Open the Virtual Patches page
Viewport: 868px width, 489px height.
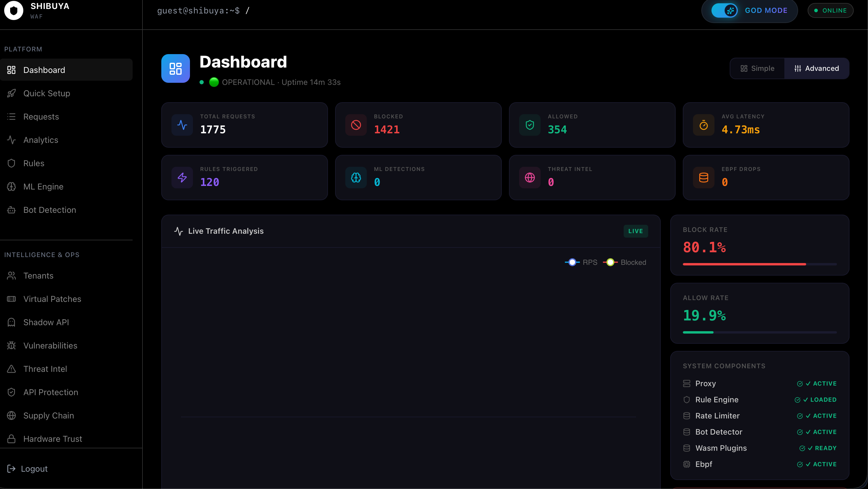tap(52, 299)
